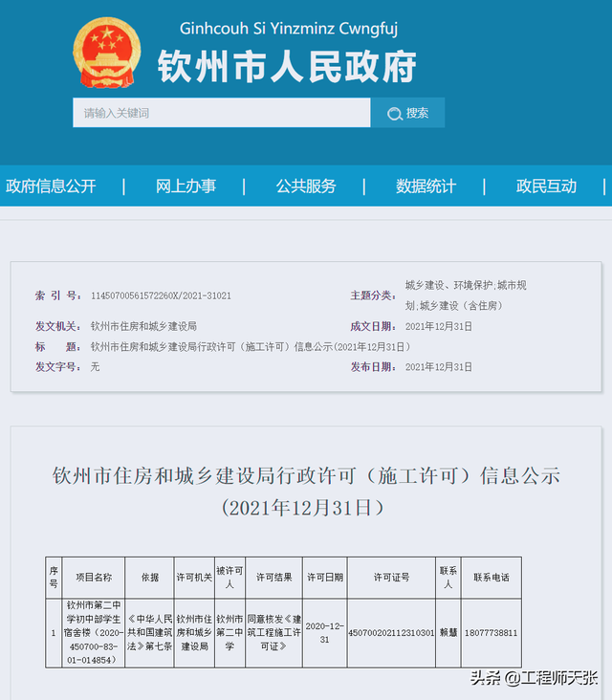Image resolution: width=612 pixels, height=700 pixels.
Task: Click the 许可机关 cell 钦州市住房和城乡建设局
Action: tap(194, 633)
